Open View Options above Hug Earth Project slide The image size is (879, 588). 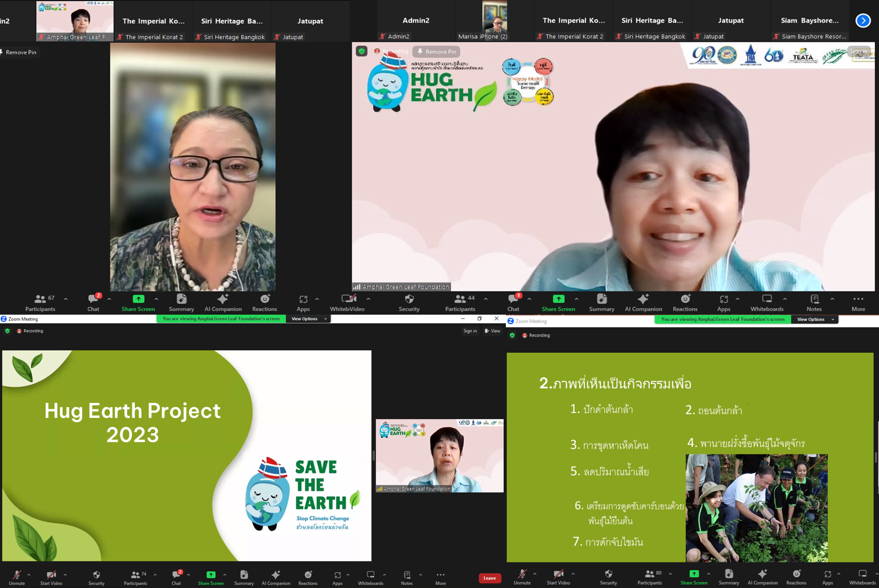click(x=308, y=319)
